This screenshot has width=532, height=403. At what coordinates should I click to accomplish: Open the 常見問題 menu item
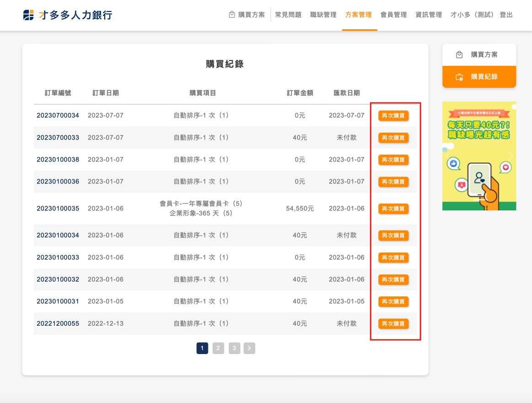[288, 15]
